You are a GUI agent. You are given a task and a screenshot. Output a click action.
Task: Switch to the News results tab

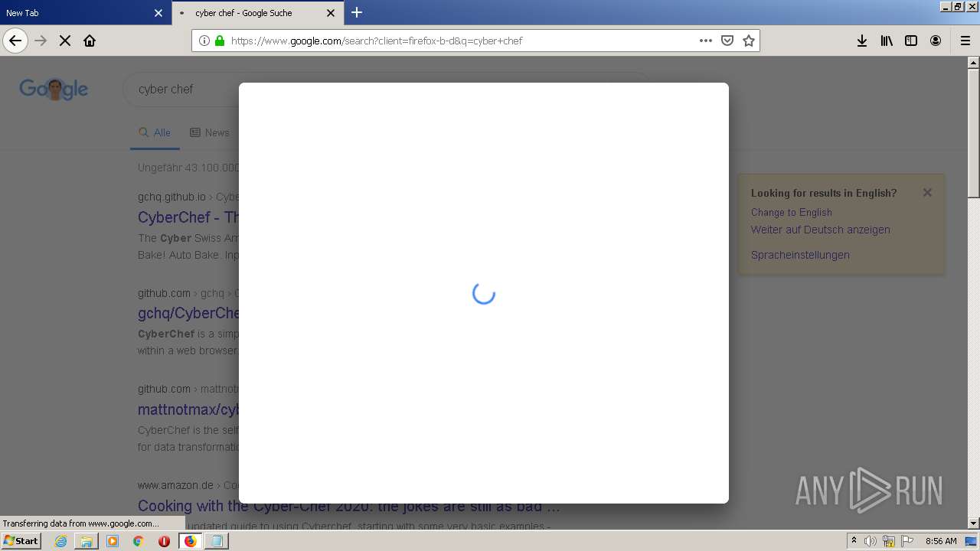pos(210,132)
